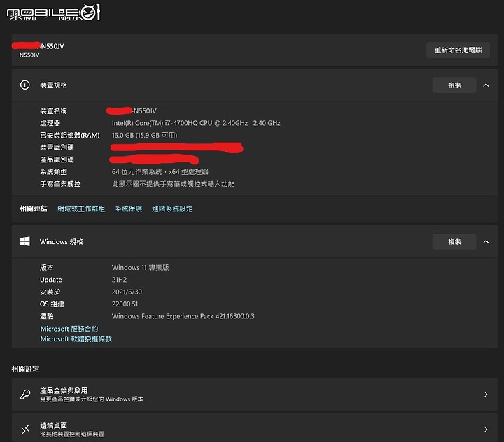The image size is (504, 442).
Task: Click the 手寫筆與觸控 label
Action: coord(60,184)
